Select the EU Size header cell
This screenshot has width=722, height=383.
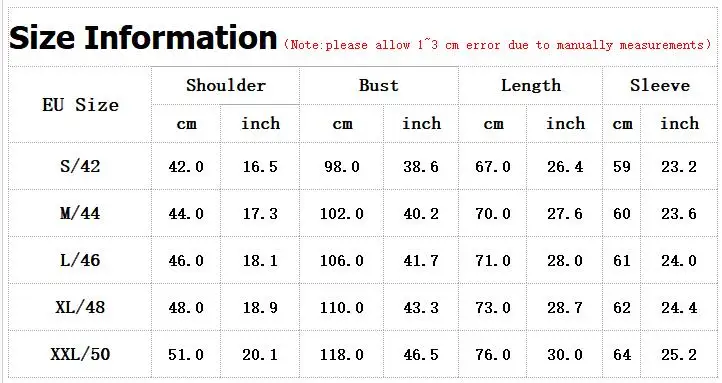point(80,105)
